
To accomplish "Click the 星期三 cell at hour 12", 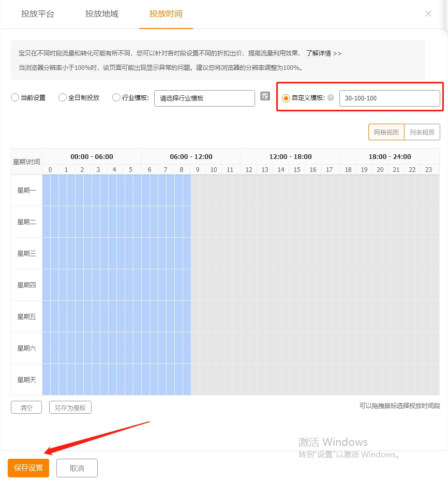I will click(249, 253).
